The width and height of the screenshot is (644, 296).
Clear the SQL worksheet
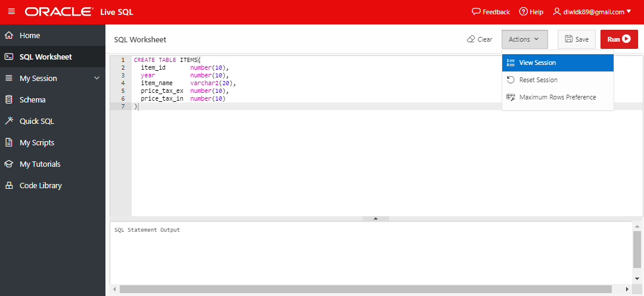(480, 39)
